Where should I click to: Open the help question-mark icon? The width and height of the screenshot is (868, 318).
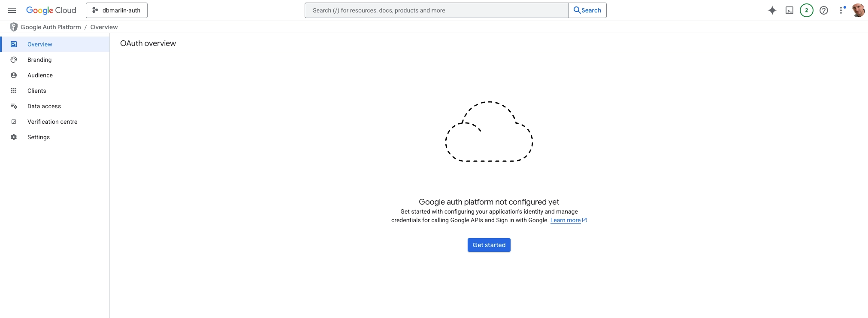pos(824,10)
